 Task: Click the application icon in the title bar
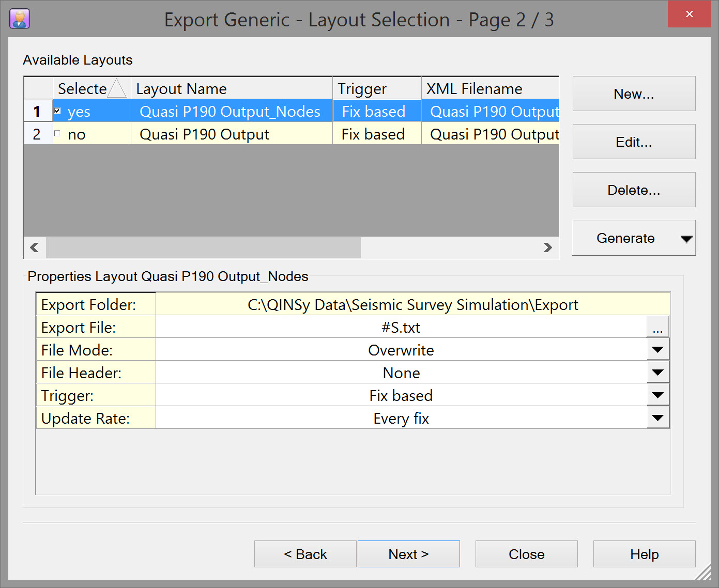tap(20, 19)
